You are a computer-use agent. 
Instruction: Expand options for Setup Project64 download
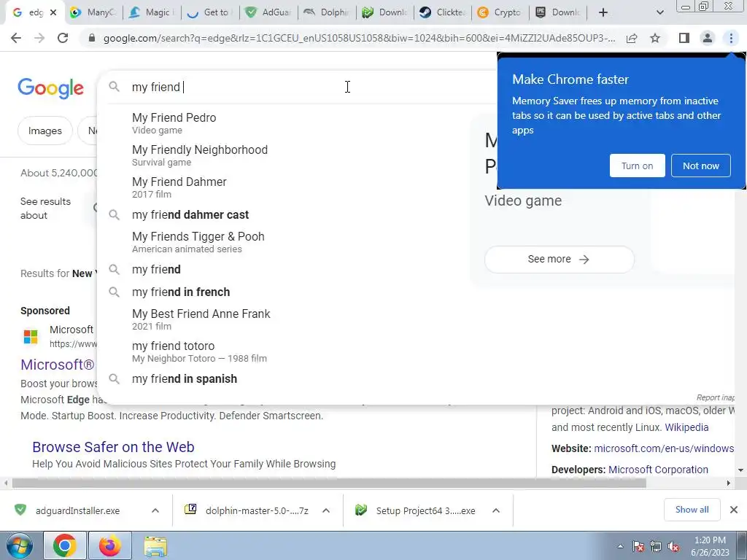[x=496, y=510]
